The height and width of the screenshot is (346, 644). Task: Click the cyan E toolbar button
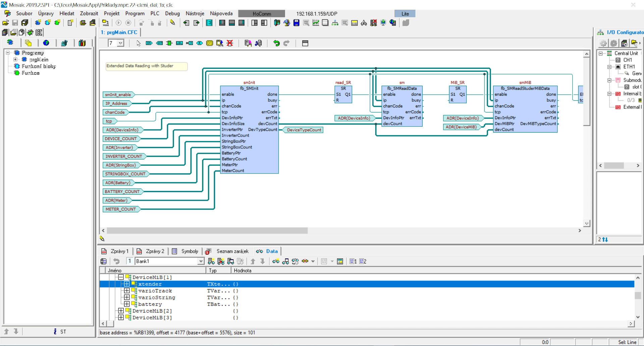[x=209, y=23]
